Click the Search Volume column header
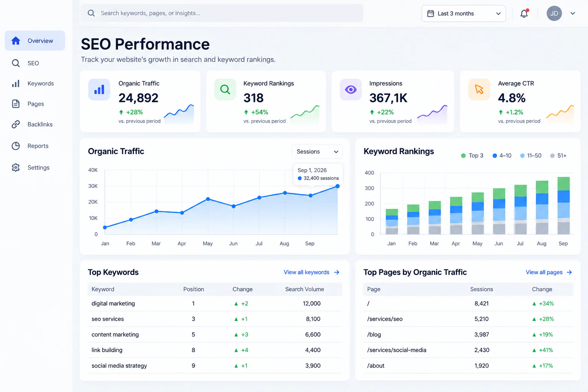Viewport: 588px width, 392px height. click(x=305, y=289)
